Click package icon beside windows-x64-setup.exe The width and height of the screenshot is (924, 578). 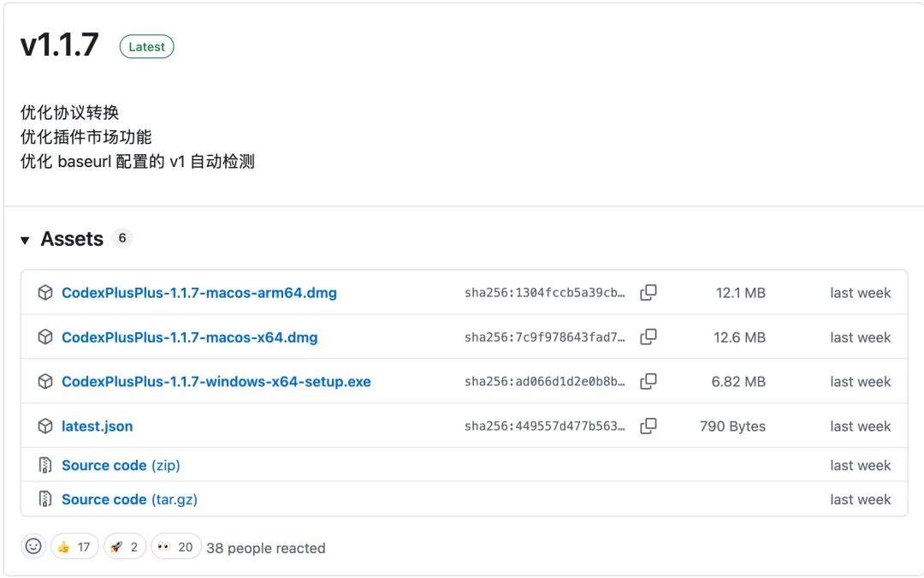(45, 382)
